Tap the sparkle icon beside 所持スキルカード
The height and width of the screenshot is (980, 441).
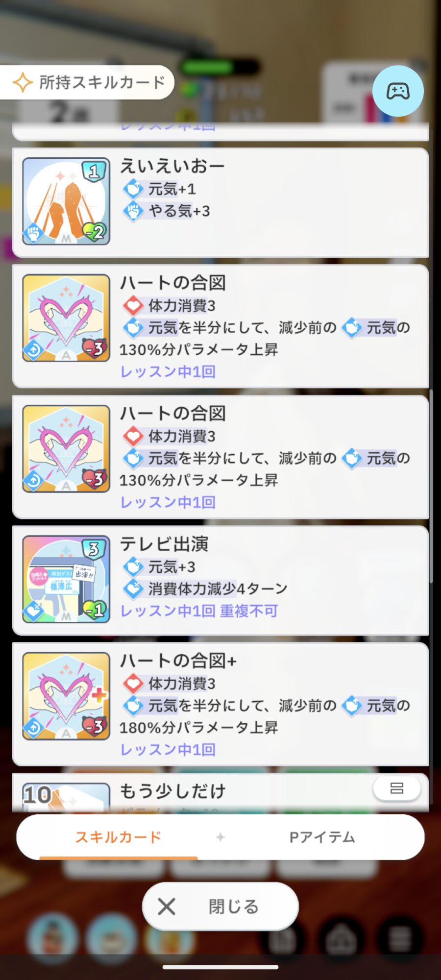(x=23, y=82)
